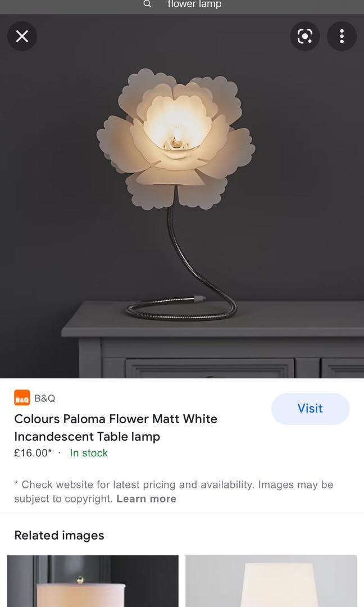Click the B&Q source name
Screen dimensions: 364x607
tap(45, 398)
